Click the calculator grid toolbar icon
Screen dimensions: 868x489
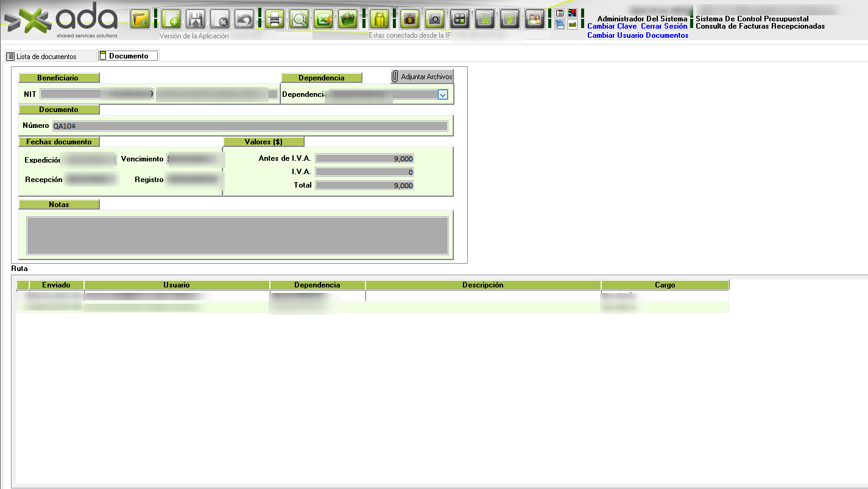[460, 19]
